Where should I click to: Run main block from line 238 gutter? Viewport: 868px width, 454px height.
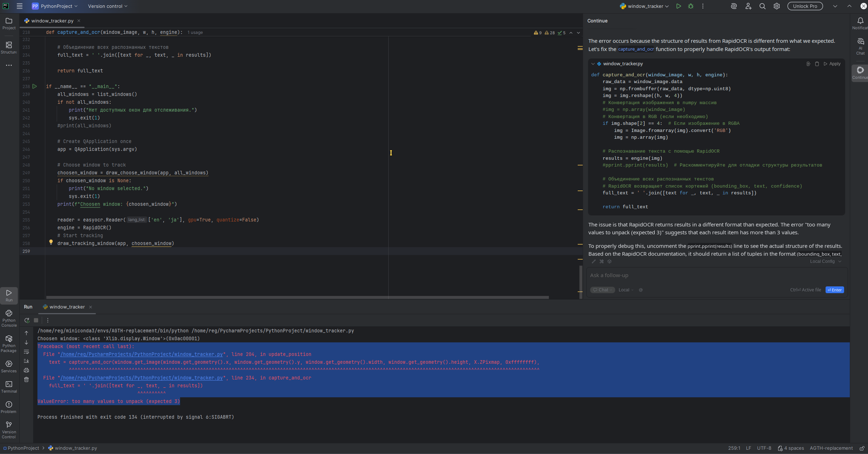click(x=35, y=86)
